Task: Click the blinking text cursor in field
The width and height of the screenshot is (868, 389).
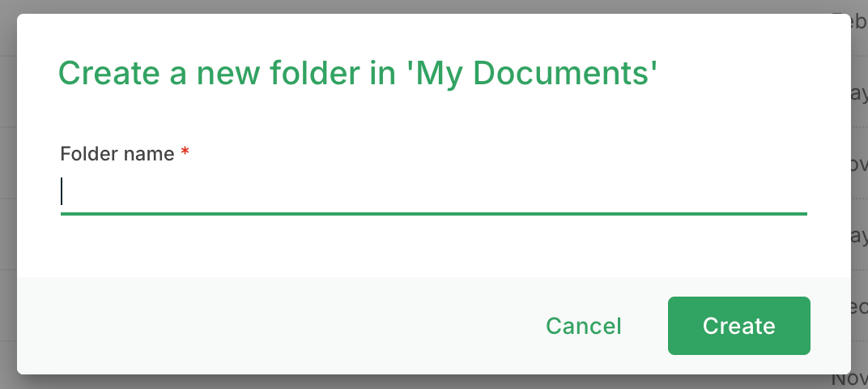Action: coord(62,192)
